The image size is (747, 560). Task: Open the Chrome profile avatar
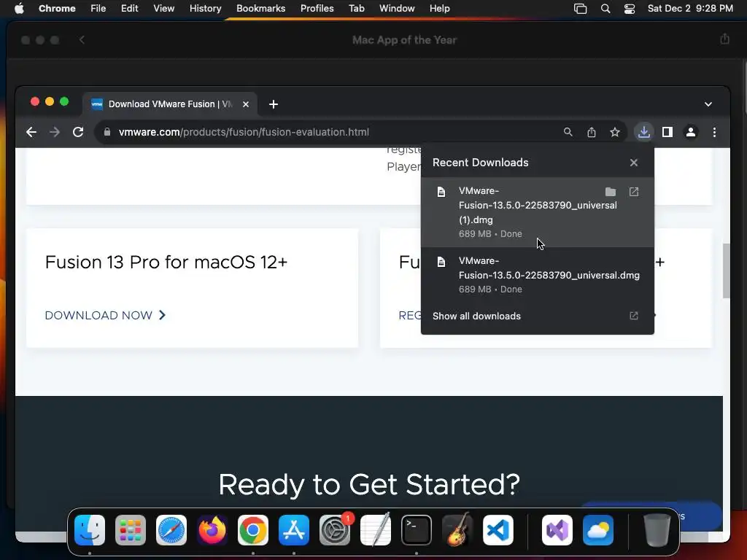coord(691,132)
